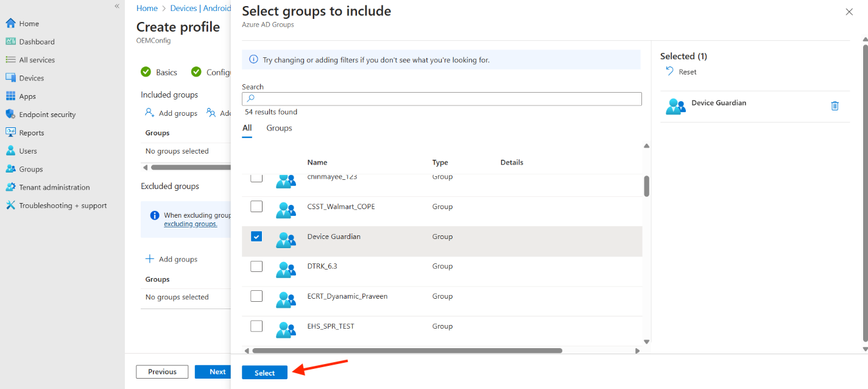Check the CSST_Walmart_COPE group checkbox
The width and height of the screenshot is (868, 389).
point(256,207)
